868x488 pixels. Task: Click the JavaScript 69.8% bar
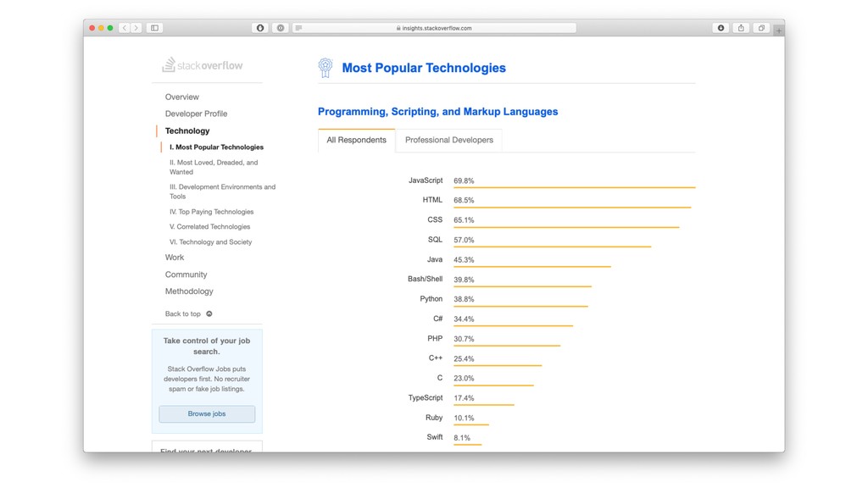[574, 187]
